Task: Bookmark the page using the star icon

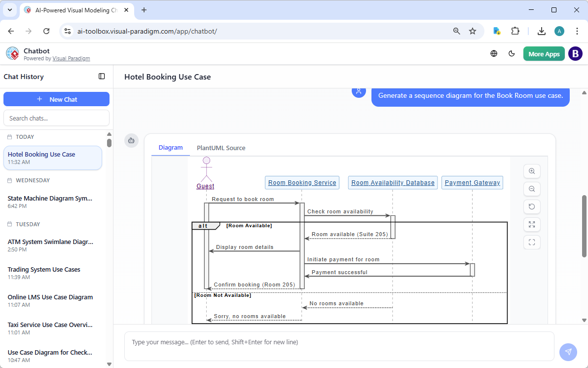Action: pyautogui.click(x=473, y=31)
